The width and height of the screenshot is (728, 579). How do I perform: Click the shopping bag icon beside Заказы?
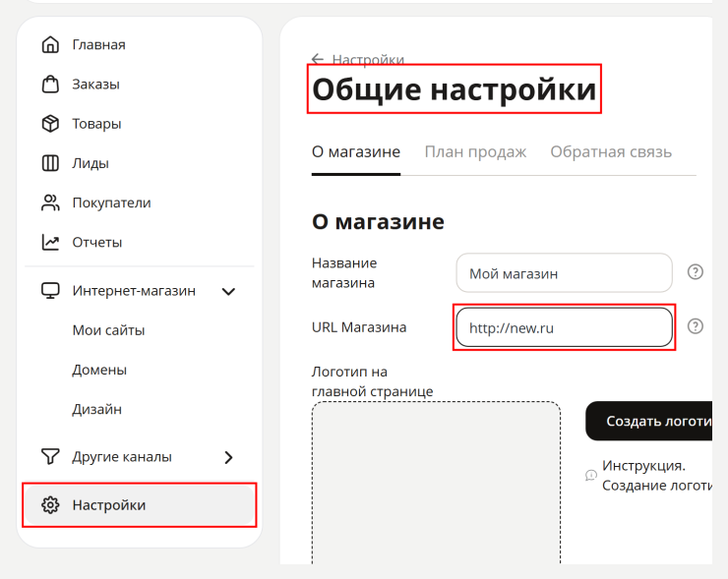click(50, 84)
